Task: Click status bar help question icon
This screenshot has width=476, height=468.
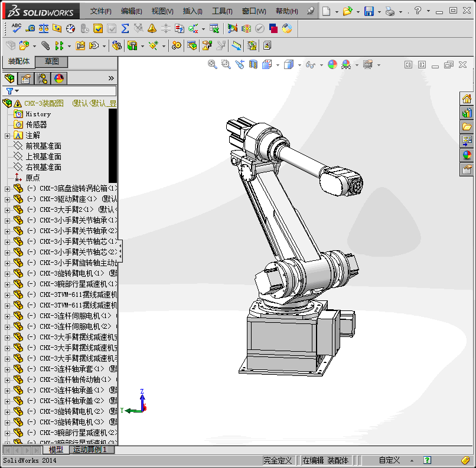Action: pos(427,460)
